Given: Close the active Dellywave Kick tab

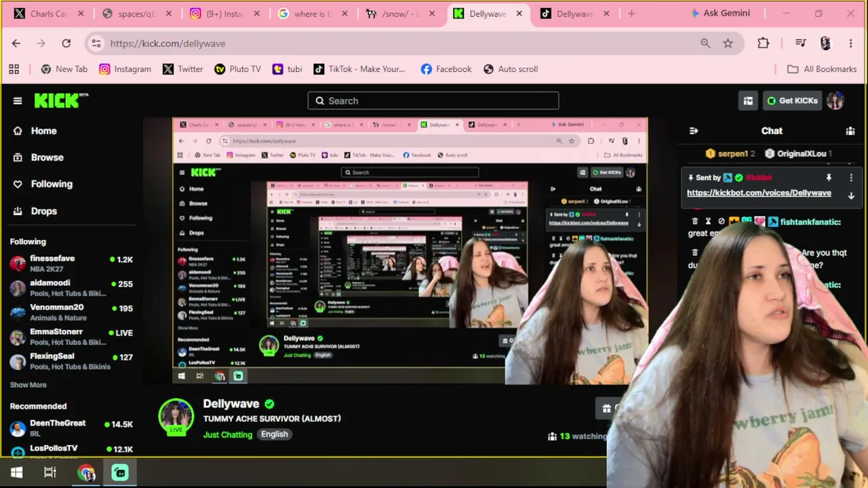Looking at the screenshot, I should tap(519, 14).
